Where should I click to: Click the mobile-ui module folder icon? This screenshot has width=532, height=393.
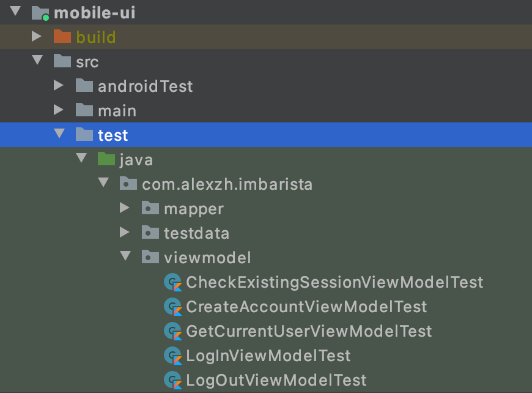point(40,12)
